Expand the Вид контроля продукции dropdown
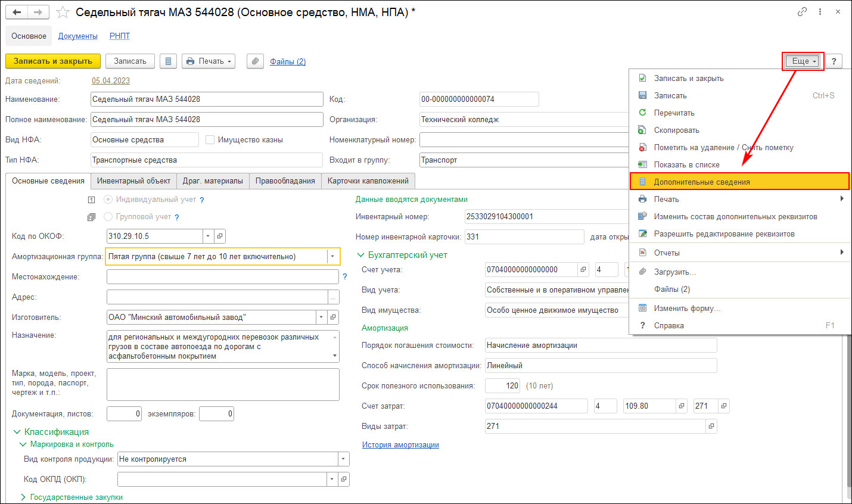Viewport: 852px width, 504px height. 343,459
